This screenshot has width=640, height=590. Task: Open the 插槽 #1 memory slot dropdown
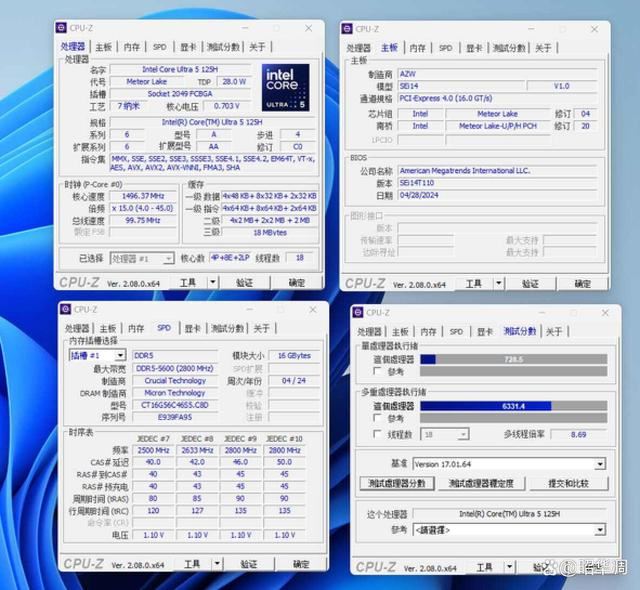click(x=97, y=355)
